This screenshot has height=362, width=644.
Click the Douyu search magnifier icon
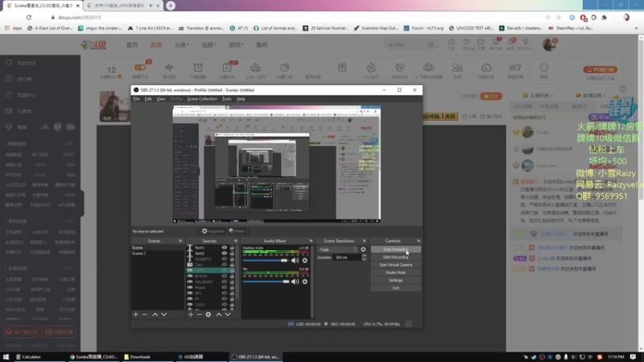(431, 45)
